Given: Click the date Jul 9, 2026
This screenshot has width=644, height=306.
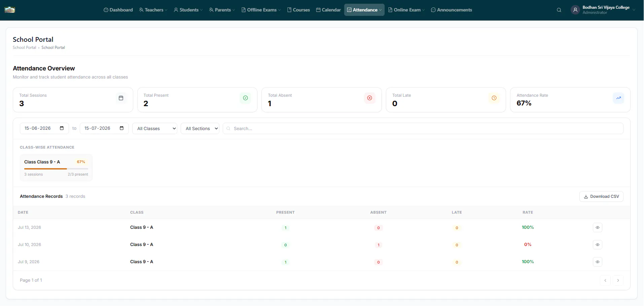Looking at the screenshot, I should click(x=29, y=262).
